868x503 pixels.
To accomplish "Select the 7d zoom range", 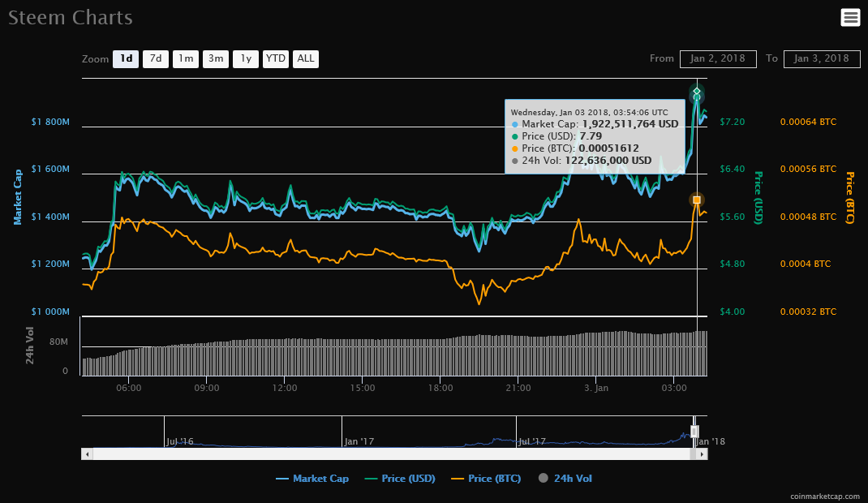I will click(156, 58).
